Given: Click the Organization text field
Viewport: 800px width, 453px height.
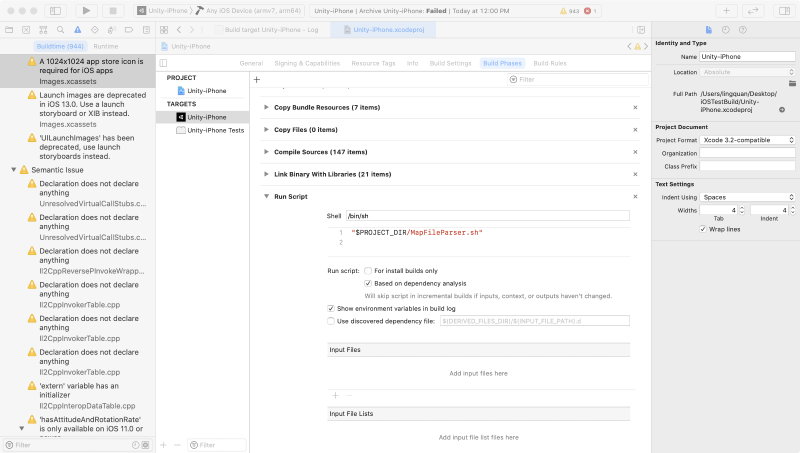Looking at the screenshot, I should click(747, 153).
